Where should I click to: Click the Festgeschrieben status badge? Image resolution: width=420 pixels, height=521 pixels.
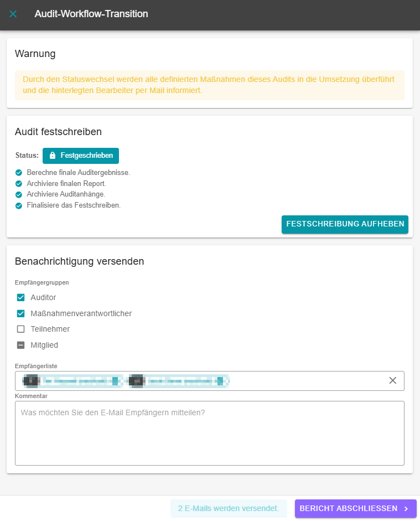pyautogui.click(x=81, y=156)
